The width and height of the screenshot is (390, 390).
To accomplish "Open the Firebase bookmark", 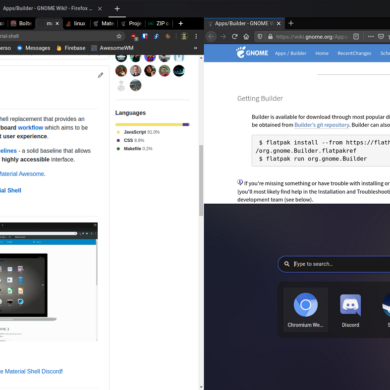I will 71,48.
